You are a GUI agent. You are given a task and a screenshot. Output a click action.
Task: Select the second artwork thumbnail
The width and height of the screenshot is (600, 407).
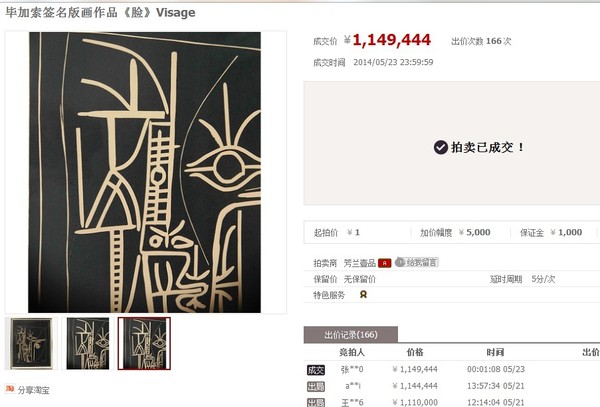click(x=88, y=344)
